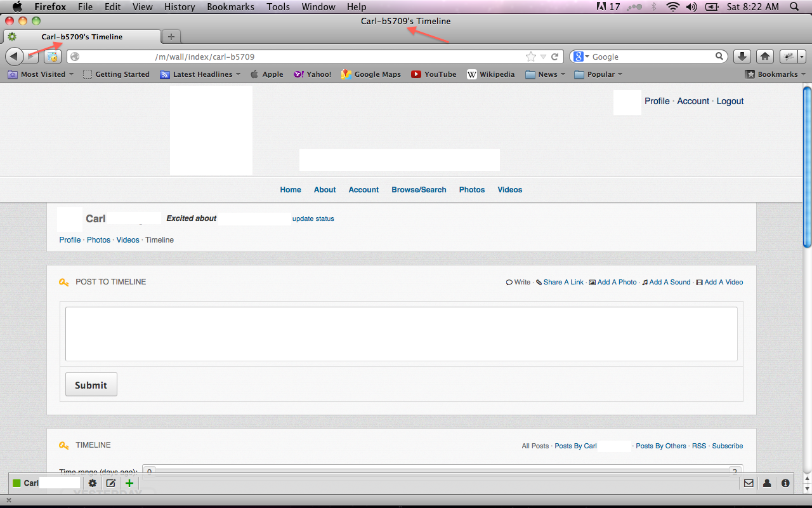Viewport: 812px width, 508px height.
Task: Open the History menu
Action: [180, 7]
